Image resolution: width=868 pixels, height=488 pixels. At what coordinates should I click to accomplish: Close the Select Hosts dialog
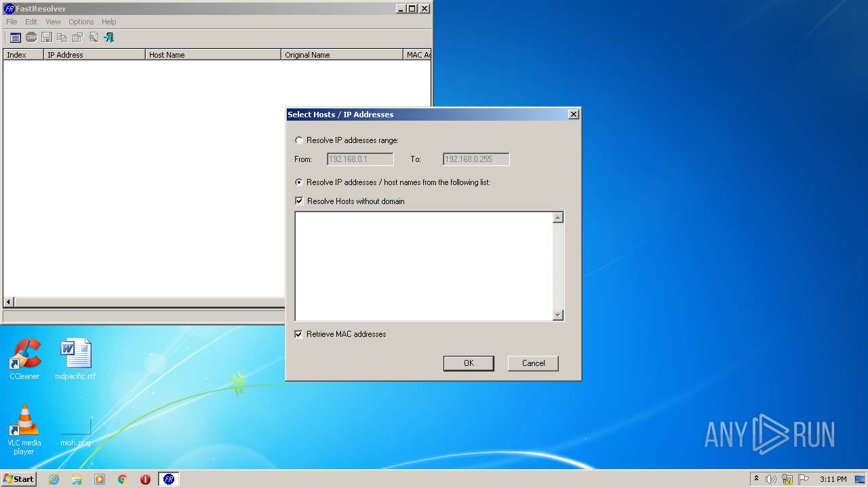(574, 115)
